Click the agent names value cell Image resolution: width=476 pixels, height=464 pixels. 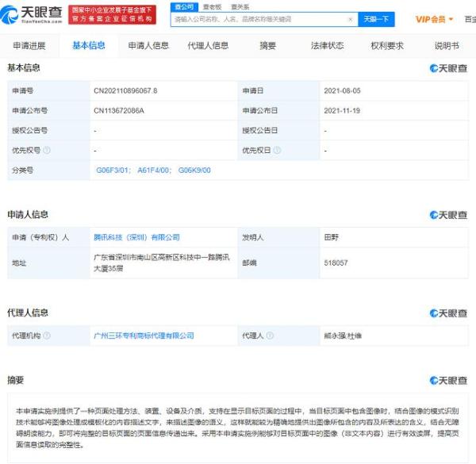(x=394, y=336)
